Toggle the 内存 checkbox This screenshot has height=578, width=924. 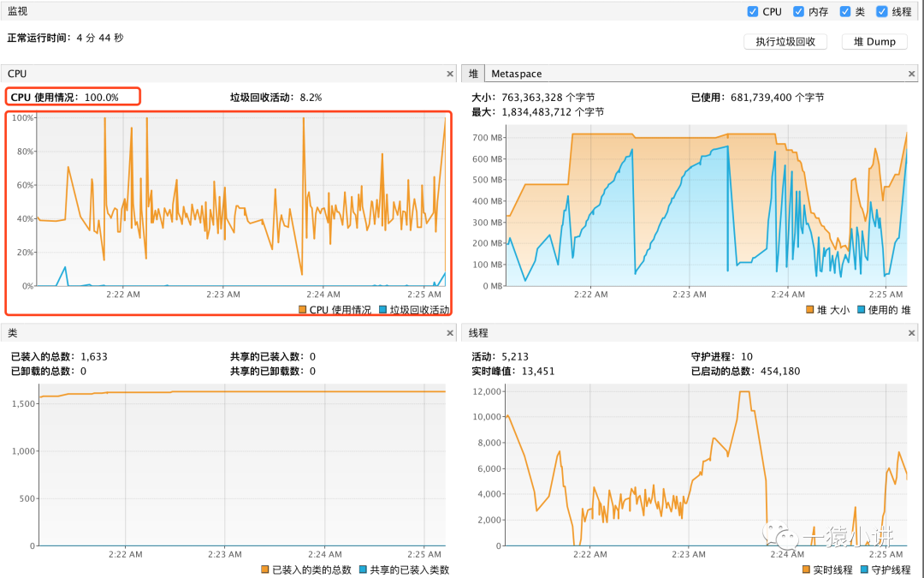(x=798, y=11)
